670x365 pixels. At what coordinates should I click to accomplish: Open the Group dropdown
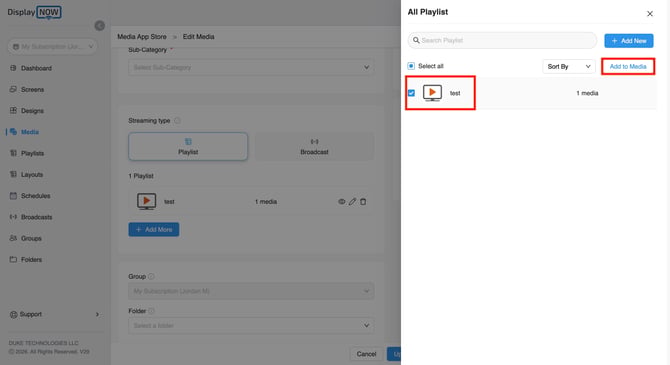(251, 291)
